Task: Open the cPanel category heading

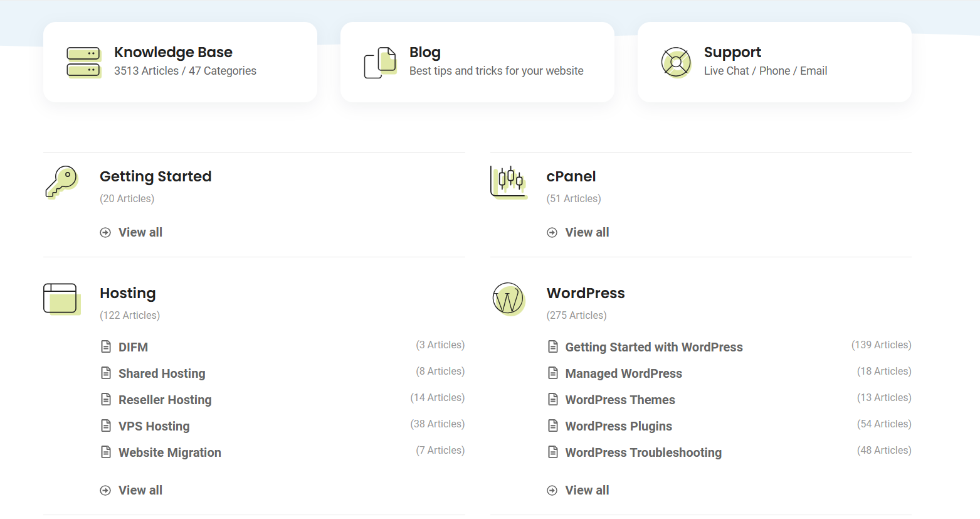Action: (x=571, y=176)
